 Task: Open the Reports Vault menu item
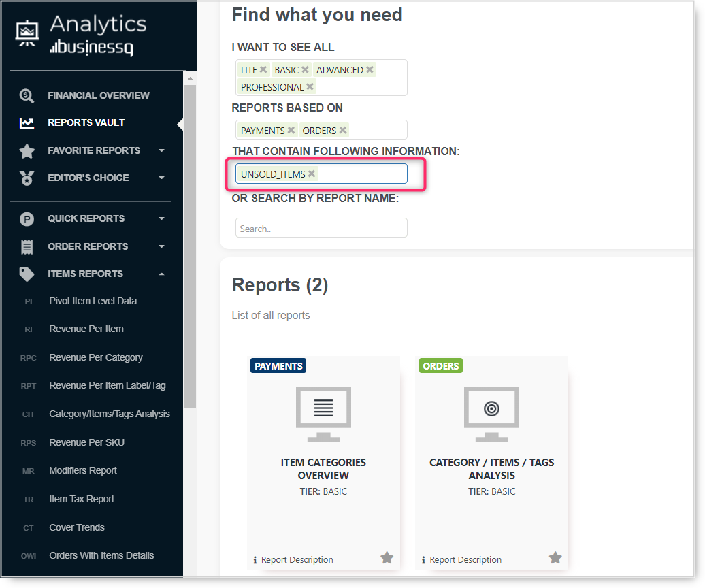[86, 122]
